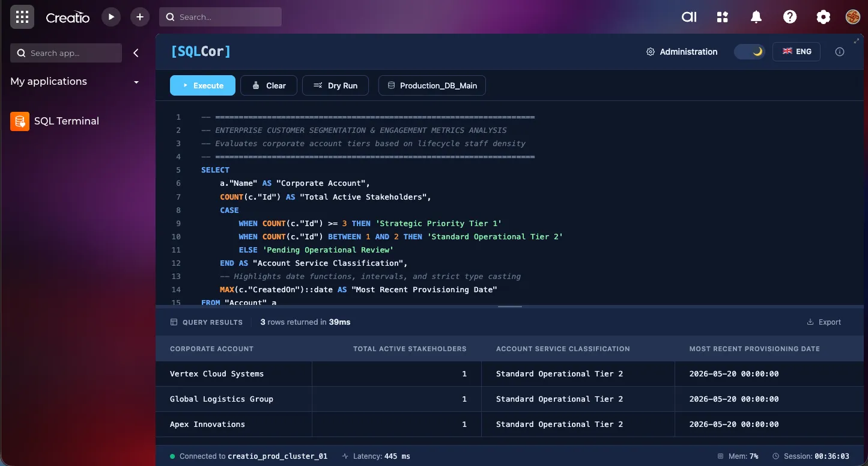This screenshot has width=868, height=466.
Task: Open the Administration menu
Action: tap(682, 52)
